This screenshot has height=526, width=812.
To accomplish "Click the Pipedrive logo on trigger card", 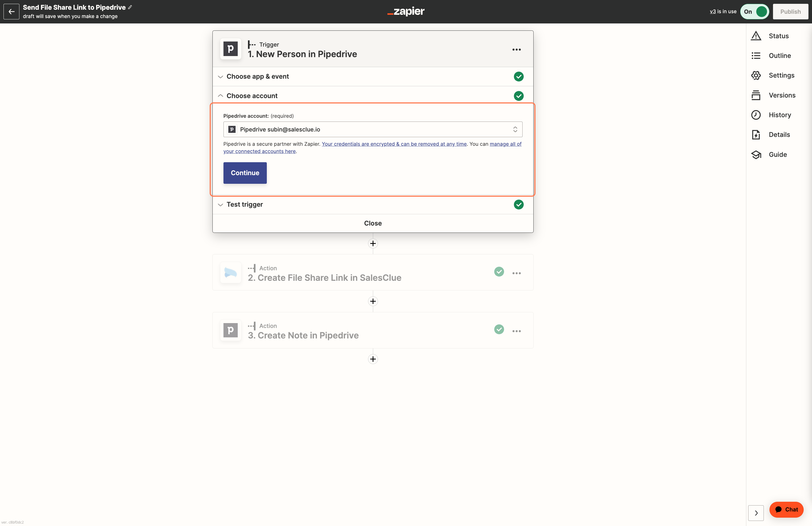I will point(230,49).
